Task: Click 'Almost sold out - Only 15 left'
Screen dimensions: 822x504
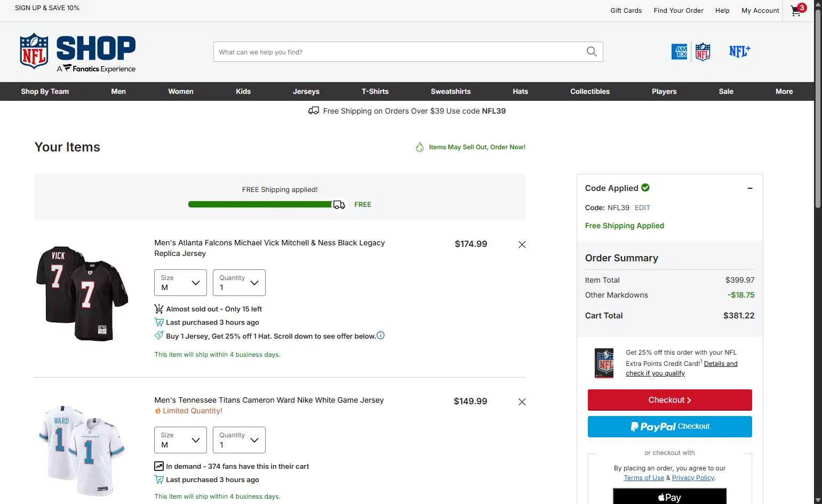Action: pos(214,309)
